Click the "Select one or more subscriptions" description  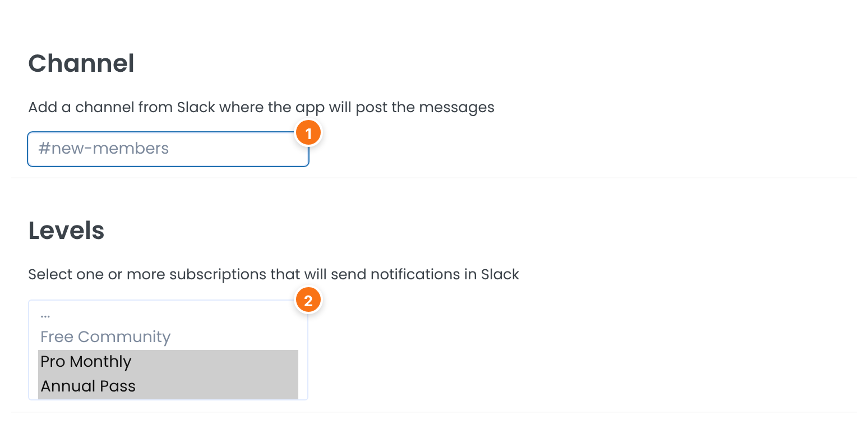pos(274,274)
